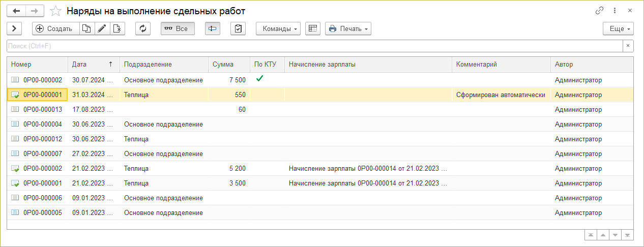Refresh the list with circular arrows

(x=143, y=28)
